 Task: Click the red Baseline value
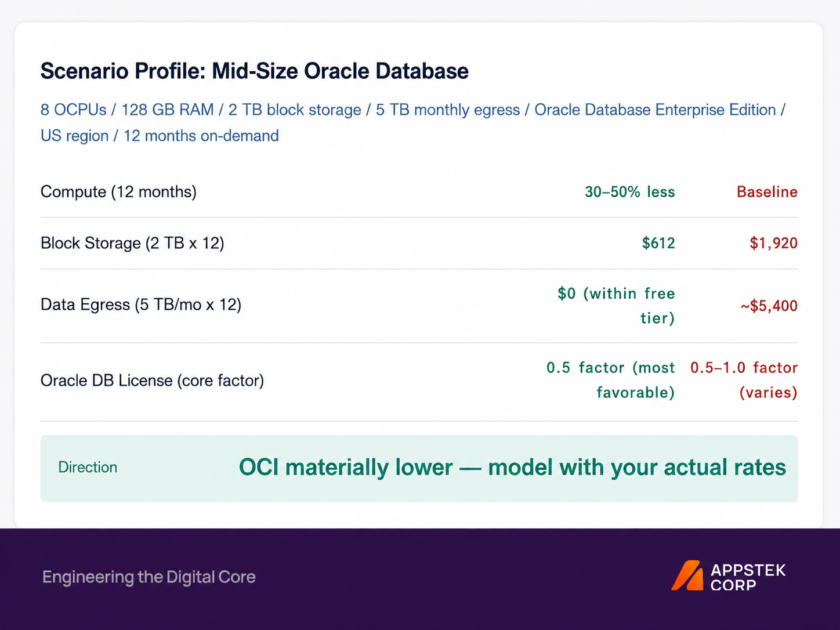point(767,192)
